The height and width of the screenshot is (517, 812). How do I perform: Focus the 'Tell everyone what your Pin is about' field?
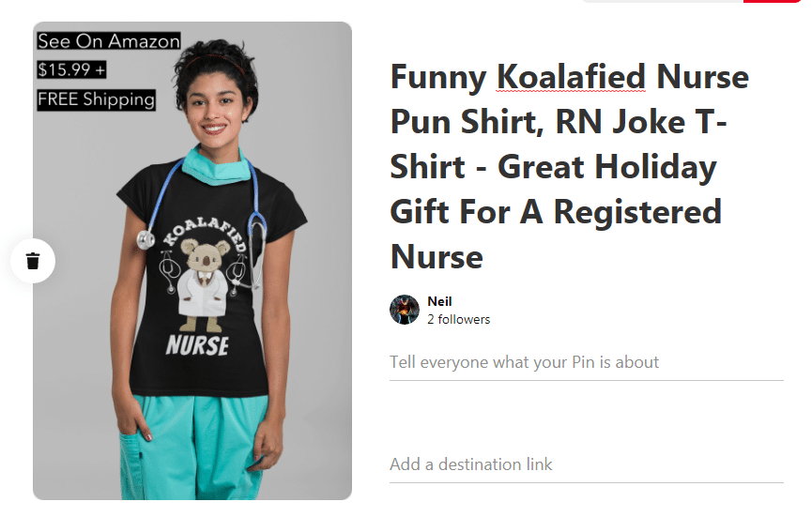(x=586, y=362)
